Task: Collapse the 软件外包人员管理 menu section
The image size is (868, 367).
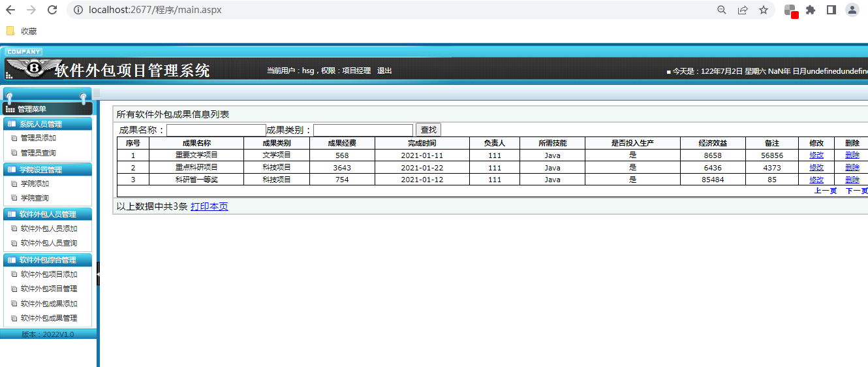Action: [x=47, y=214]
